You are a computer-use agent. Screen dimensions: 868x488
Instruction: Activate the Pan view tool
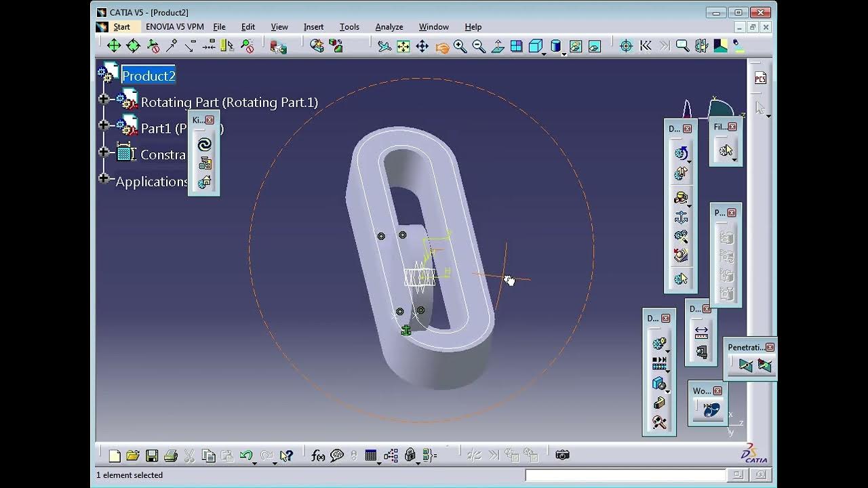pos(422,46)
